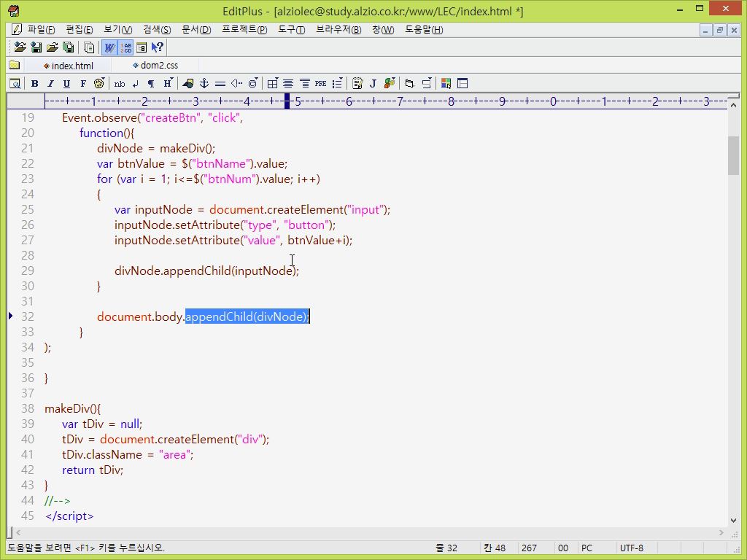This screenshot has height=560, width=747.
Task: Click the frame layout toolbar icon
Action: pos(462,84)
